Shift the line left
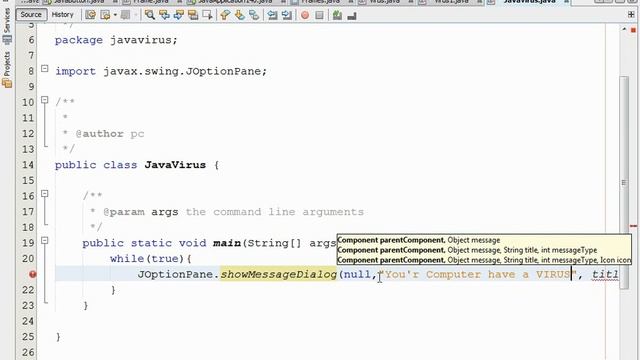Screen dimensions: 640x360 point(272,16)
